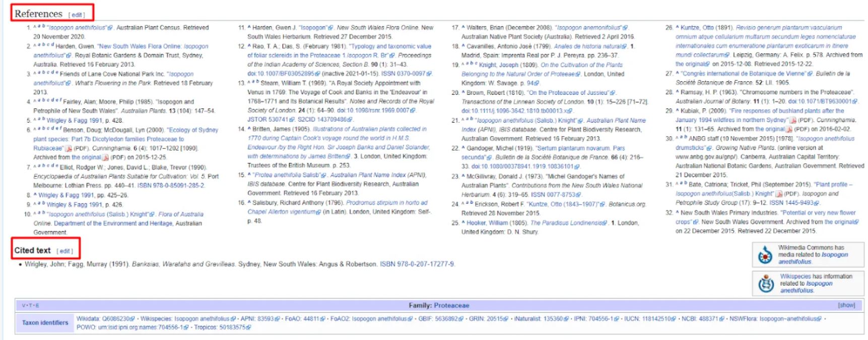
Task: Click the PDF icon after "northern Sydney" in reference 29
Action: coord(793,120)
